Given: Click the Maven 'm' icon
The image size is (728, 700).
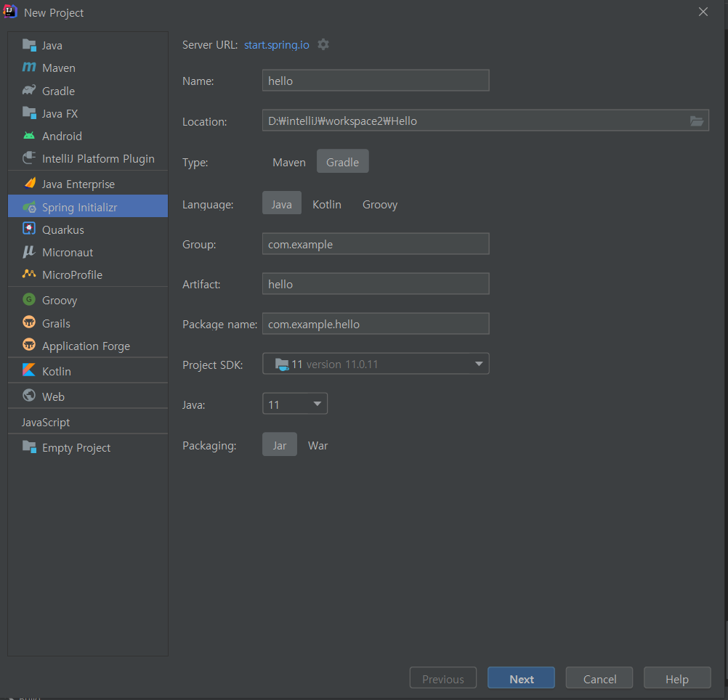Looking at the screenshot, I should tap(29, 68).
